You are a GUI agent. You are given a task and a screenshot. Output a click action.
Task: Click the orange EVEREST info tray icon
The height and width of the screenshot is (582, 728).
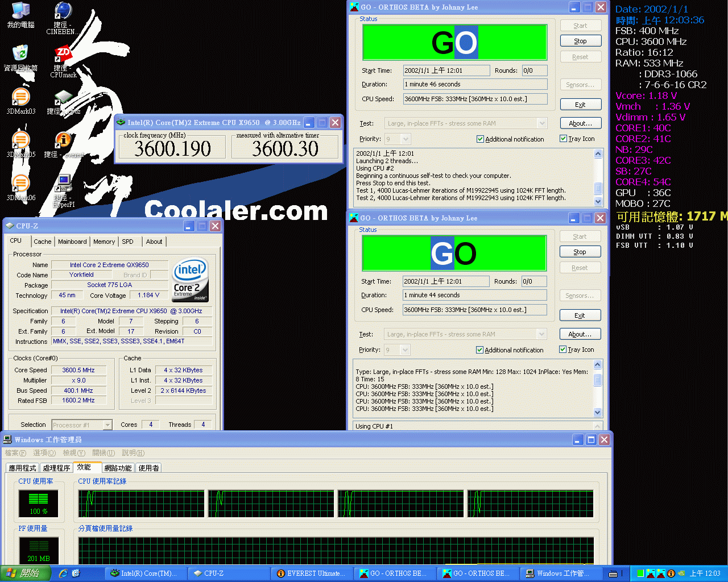point(671,573)
